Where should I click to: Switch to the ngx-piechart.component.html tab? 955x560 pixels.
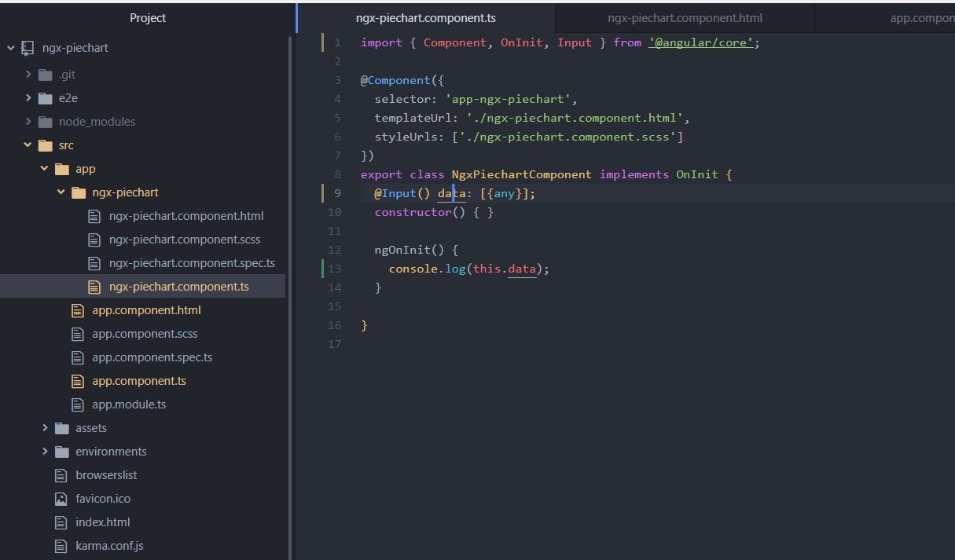(x=685, y=17)
